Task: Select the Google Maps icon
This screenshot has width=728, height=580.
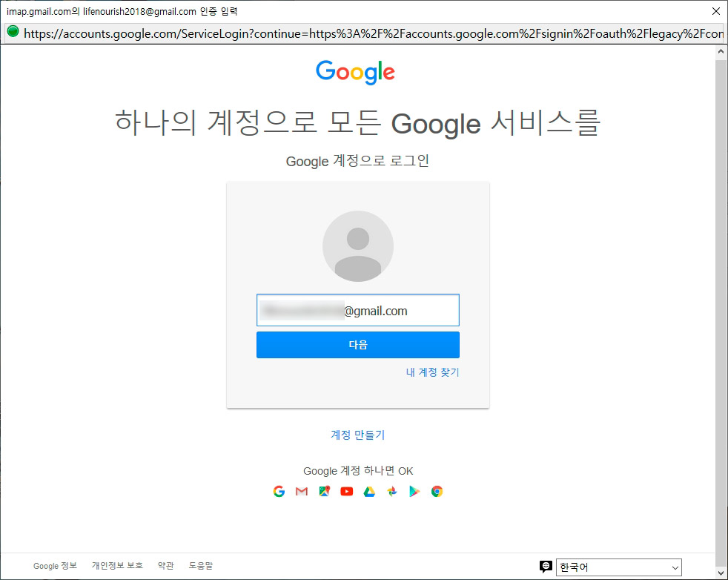Action: tap(324, 491)
